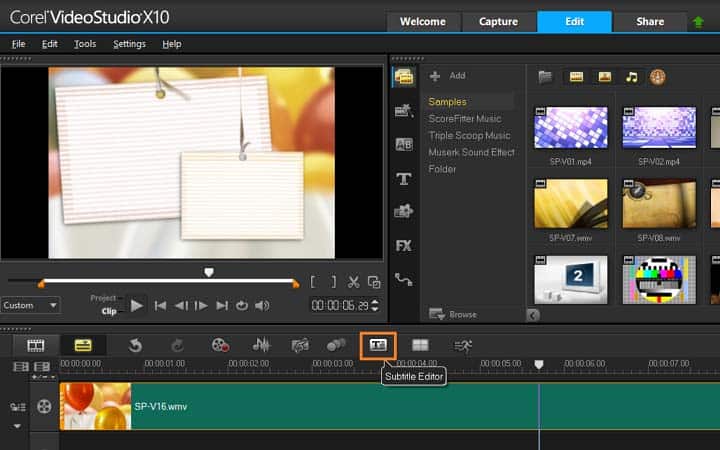
Task: Open the Multi-Camera Editor
Action: tap(420, 345)
